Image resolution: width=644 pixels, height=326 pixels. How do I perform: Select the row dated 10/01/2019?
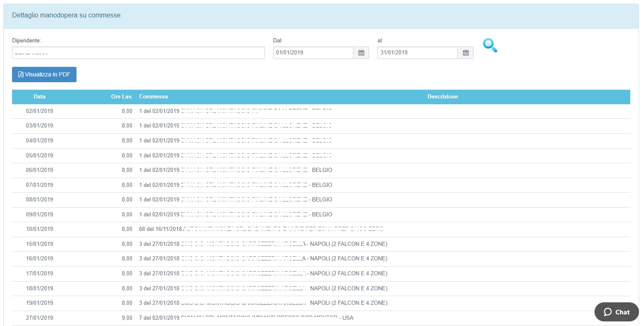pyautogui.click(x=39, y=229)
